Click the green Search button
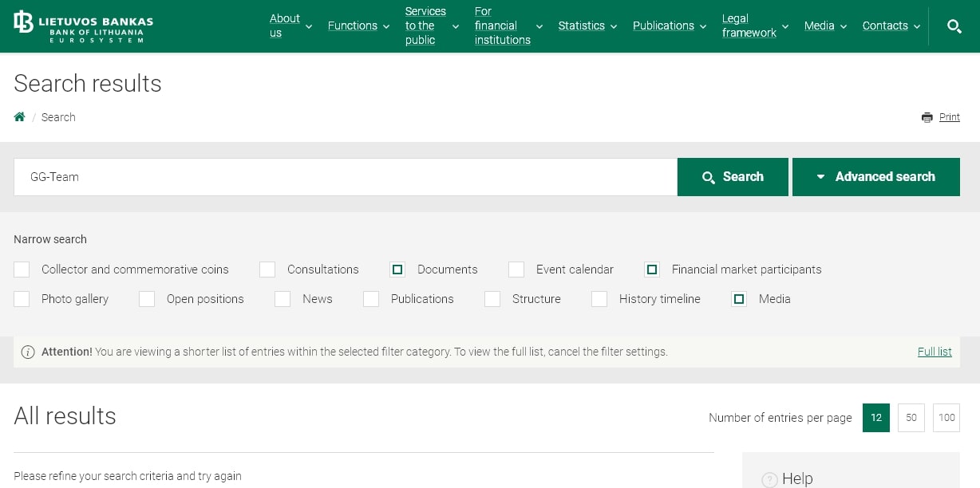 point(733,177)
